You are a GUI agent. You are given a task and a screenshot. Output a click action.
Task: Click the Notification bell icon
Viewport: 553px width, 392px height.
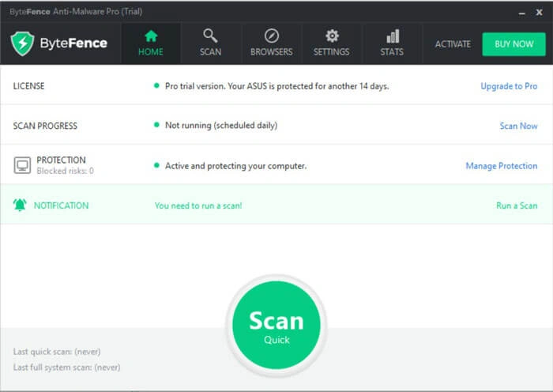(x=20, y=205)
